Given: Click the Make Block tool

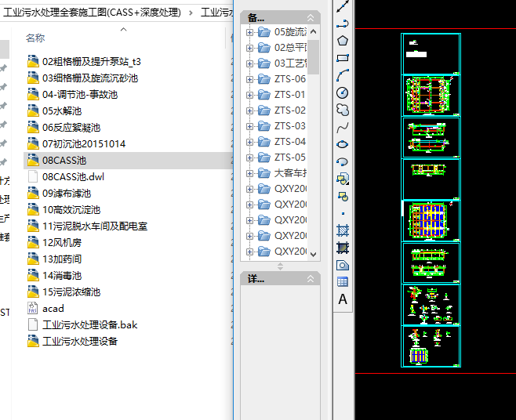Looking at the screenshot, I should [343, 197].
